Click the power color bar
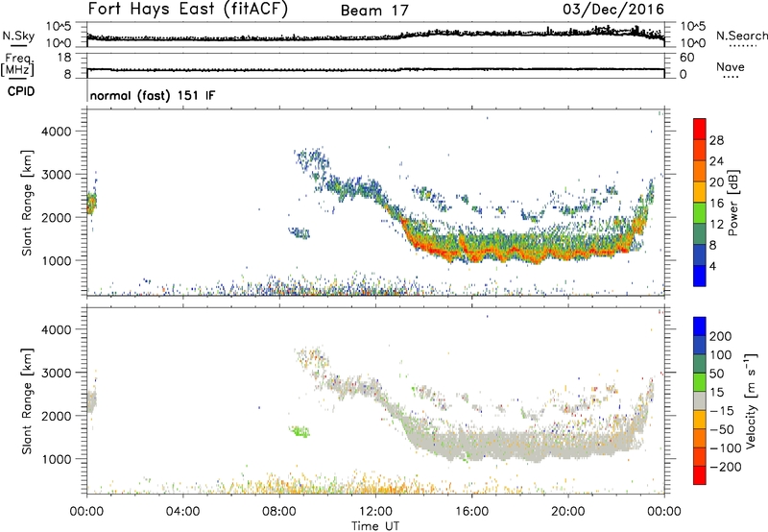 pyautogui.click(x=700, y=203)
